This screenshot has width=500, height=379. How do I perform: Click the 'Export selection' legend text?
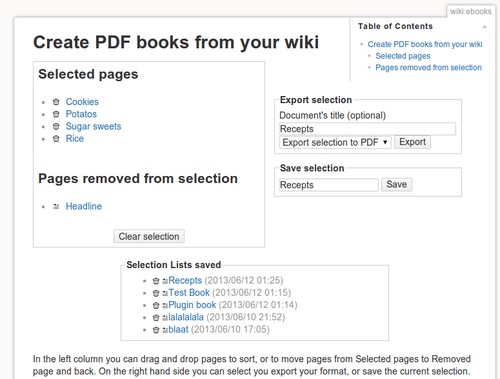[x=316, y=100]
